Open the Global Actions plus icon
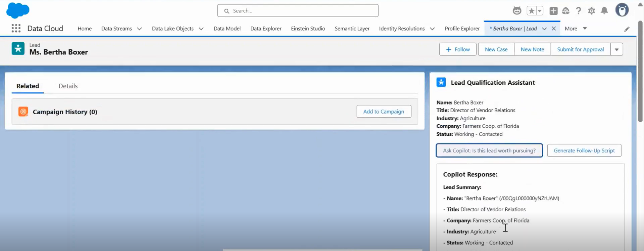644x251 pixels. pyautogui.click(x=553, y=11)
